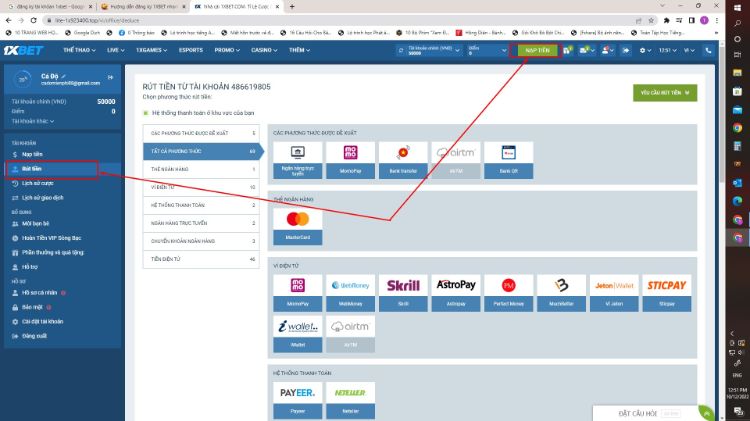Open the VI language selector
Screen dimensions: 750x421
tap(689, 50)
